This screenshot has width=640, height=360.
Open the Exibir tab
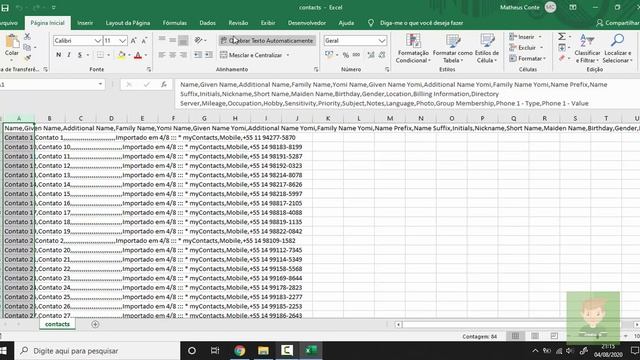[x=268, y=23]
